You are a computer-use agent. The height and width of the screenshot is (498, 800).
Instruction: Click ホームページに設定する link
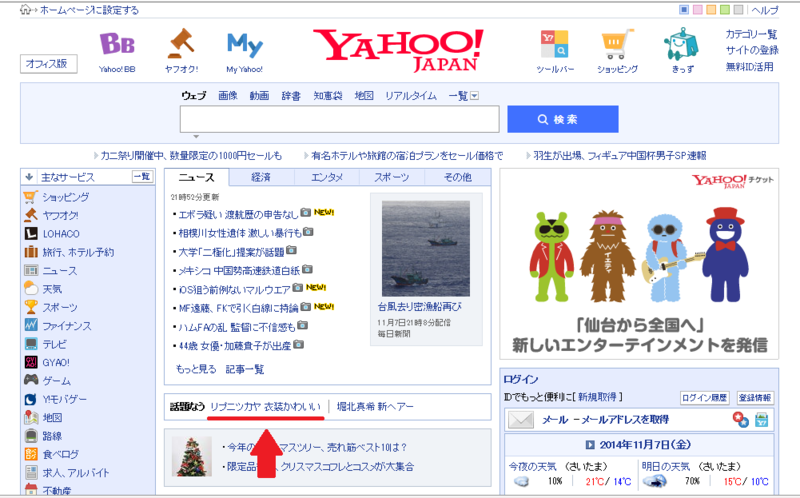(x=89, y=10)
